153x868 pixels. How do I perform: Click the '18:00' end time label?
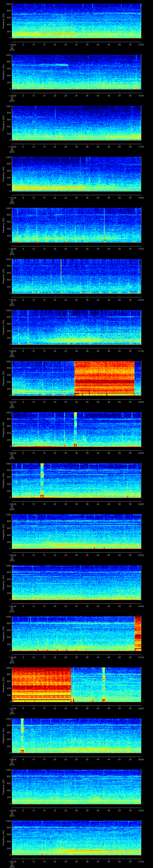[x=141, y=198]
